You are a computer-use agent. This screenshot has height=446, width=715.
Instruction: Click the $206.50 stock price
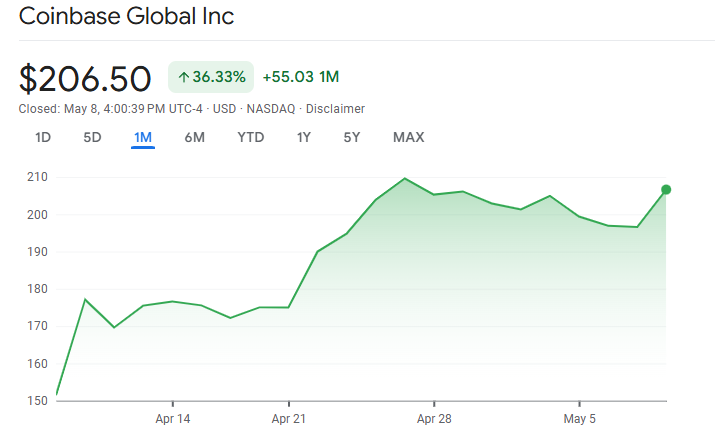(x=86, y=78)
